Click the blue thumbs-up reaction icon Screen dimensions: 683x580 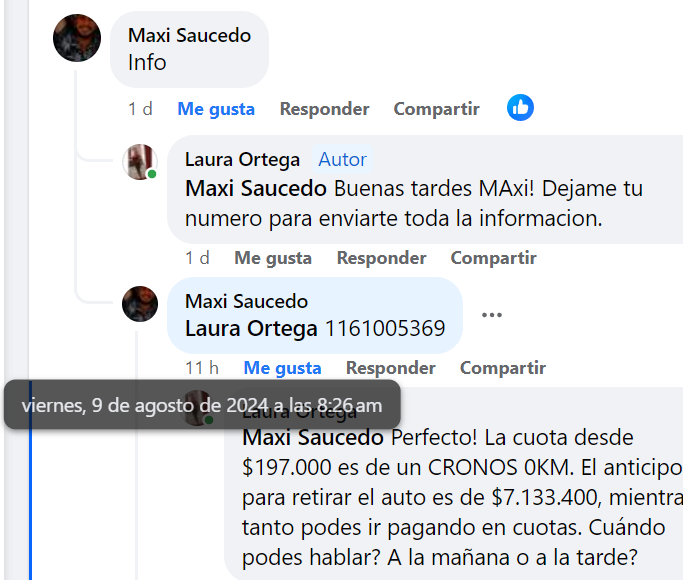(x=520, y=108)
